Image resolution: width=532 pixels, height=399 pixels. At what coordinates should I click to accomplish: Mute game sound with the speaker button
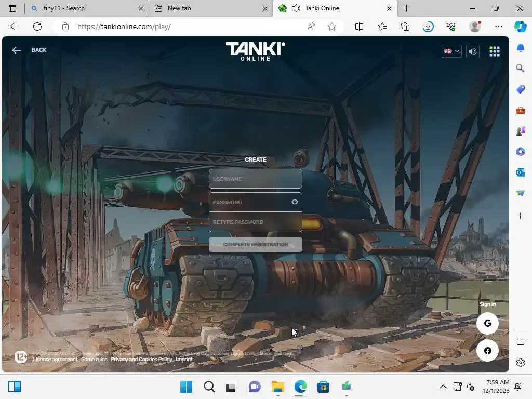[x=473, y=51]
